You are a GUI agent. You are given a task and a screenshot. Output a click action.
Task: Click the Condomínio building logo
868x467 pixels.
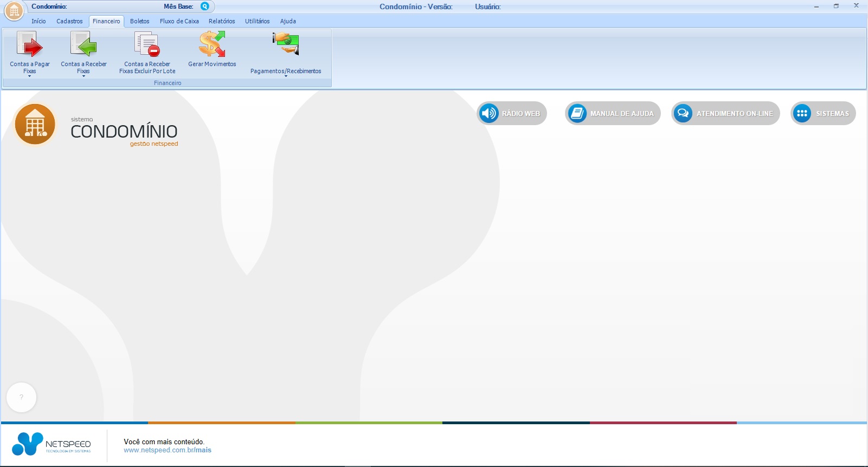(35, 124)
